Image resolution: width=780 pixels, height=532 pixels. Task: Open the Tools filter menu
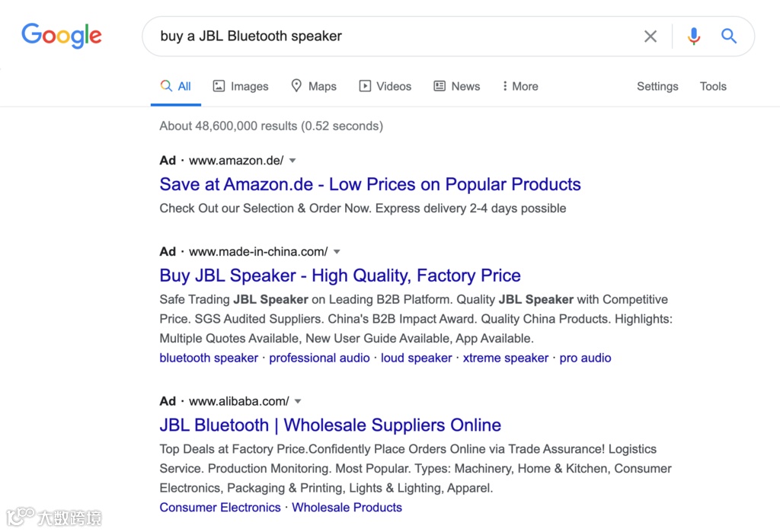[x=713, y=86]
